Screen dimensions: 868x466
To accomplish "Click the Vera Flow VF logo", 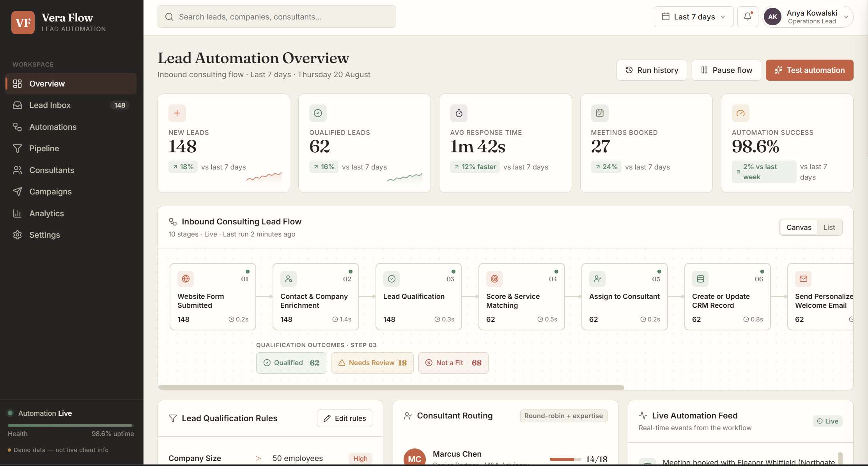I will (23, 23).
